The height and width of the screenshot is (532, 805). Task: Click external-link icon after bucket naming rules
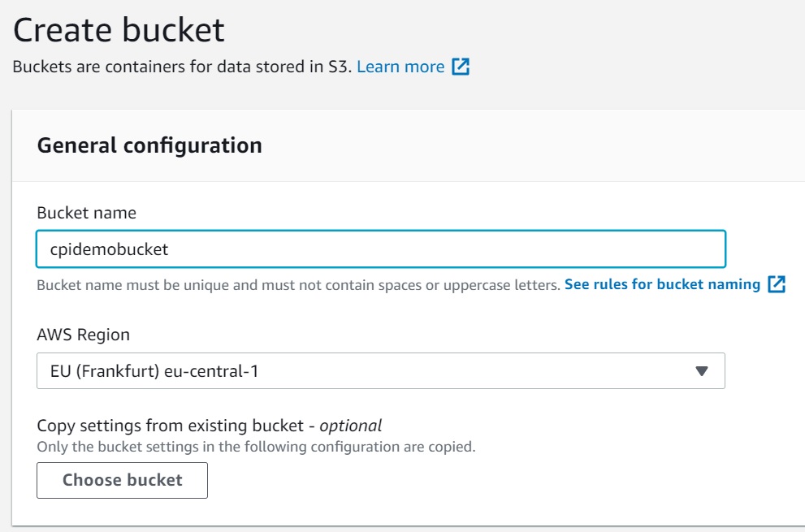pos(777,284)
